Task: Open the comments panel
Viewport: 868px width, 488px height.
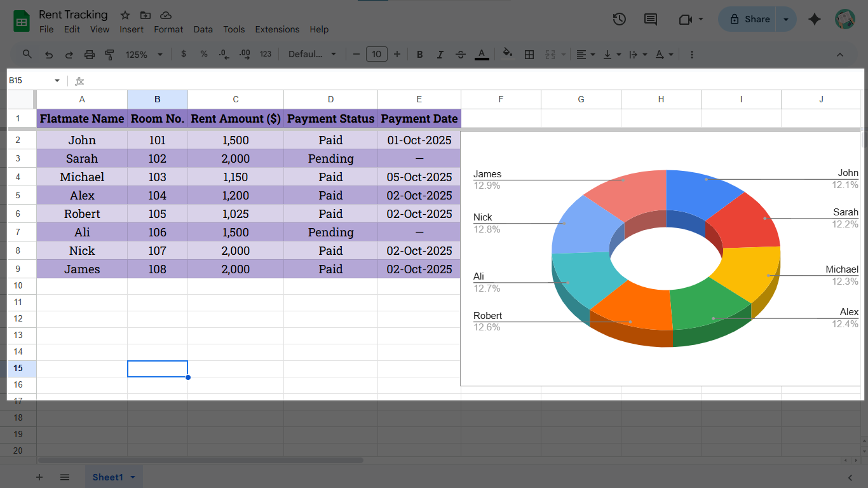Action: (x=650, y=19)
